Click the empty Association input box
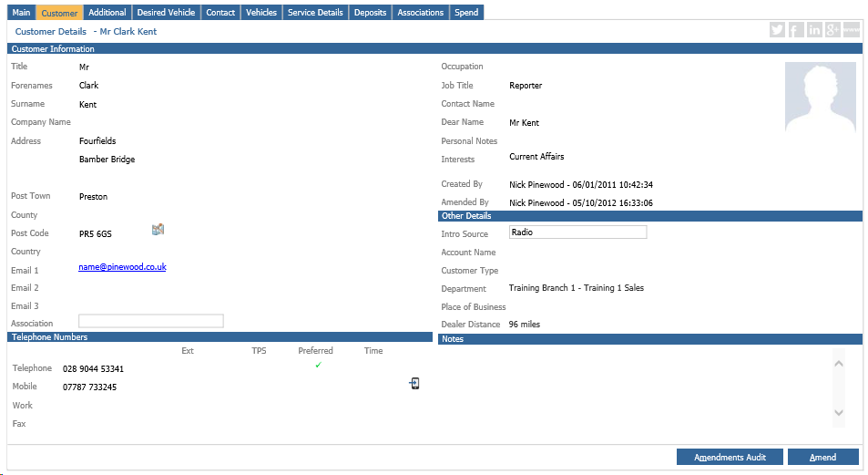This screenshot has width=868, height=475. pos(151,321)
